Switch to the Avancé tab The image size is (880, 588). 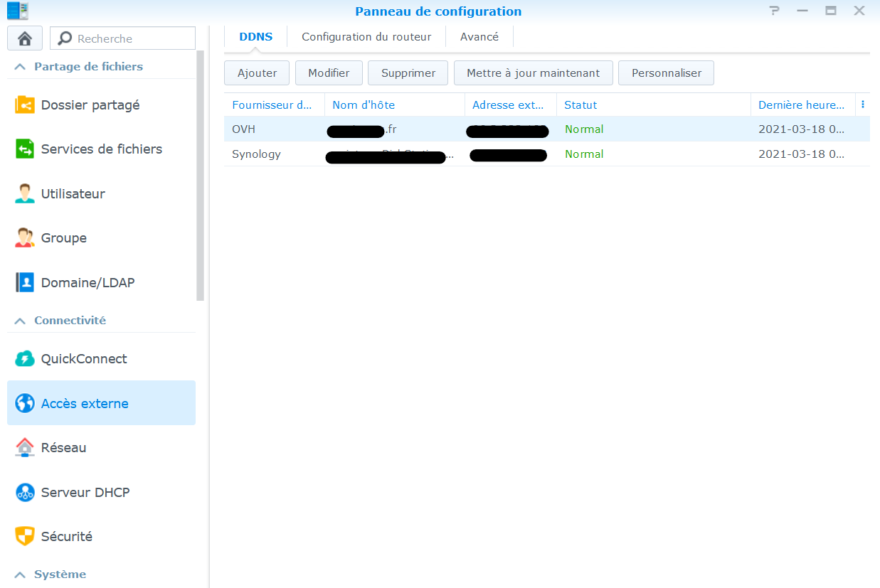(479, 37)
